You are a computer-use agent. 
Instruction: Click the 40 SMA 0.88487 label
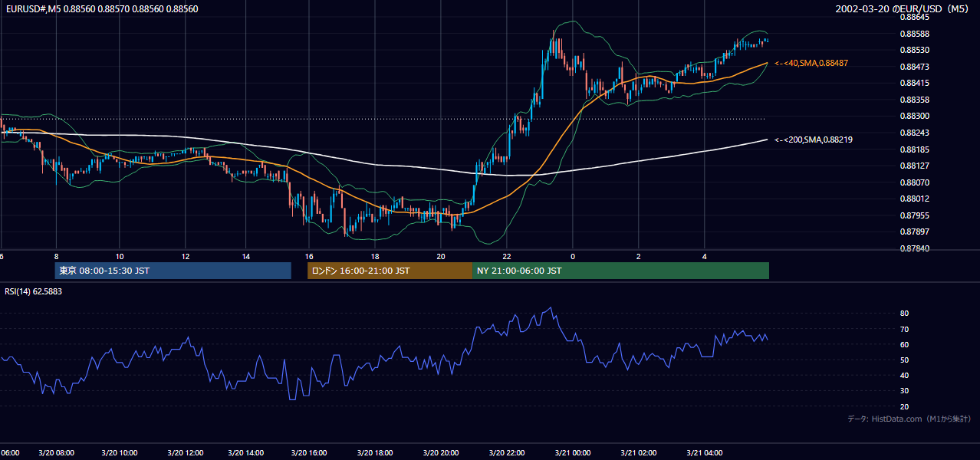(x=811, y=63)
